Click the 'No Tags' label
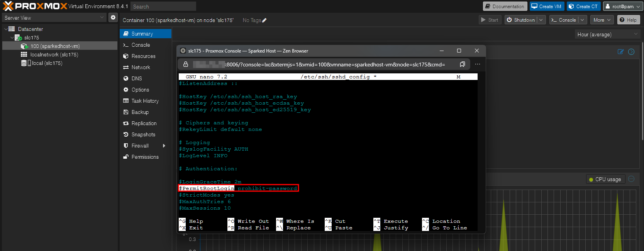This screenshot has width=644, height=251. pyautogui.click(x=252, y=20)
